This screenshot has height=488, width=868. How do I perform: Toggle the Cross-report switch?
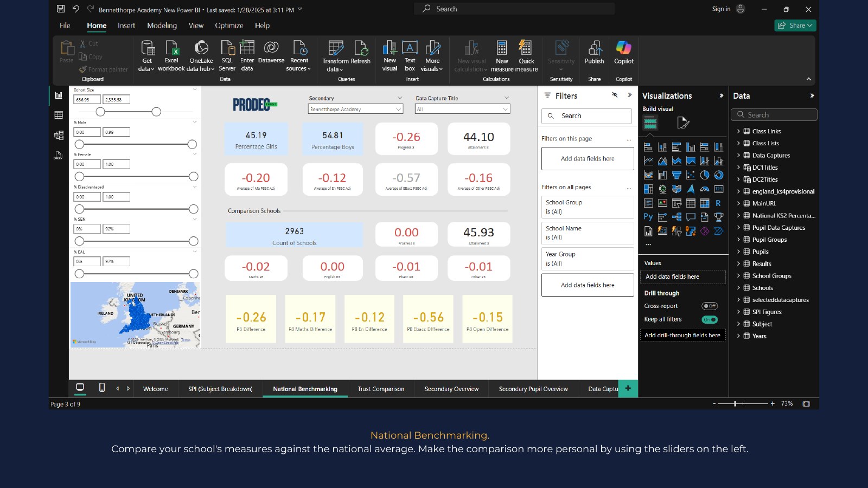(710, 306)
